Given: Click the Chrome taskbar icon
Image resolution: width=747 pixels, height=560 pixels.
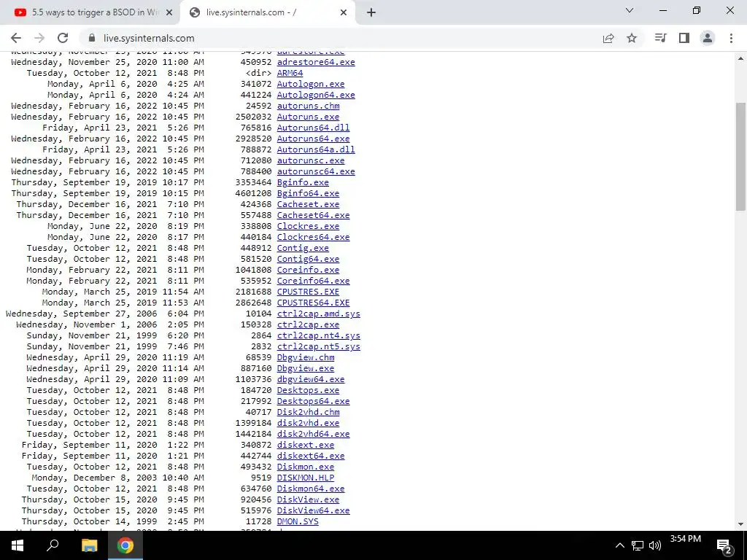Looking at the screenshot, I should 125,545.
